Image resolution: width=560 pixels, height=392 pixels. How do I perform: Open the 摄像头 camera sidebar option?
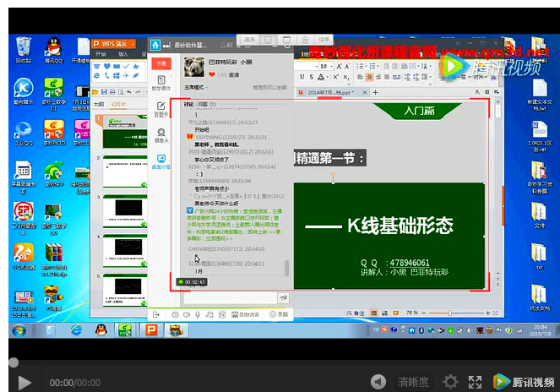pos(160,135)
